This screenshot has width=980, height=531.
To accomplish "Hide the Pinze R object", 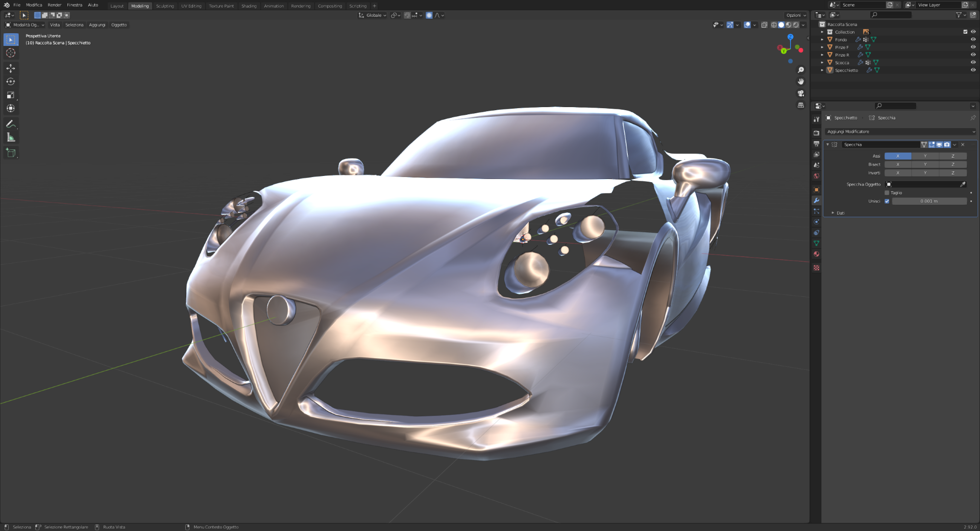I will click(973, 55).
